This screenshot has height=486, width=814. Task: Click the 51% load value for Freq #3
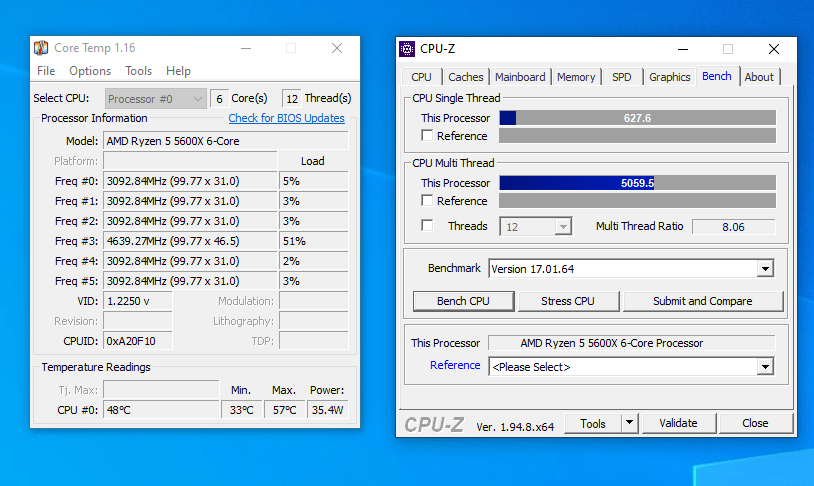[x=314, y=241]
